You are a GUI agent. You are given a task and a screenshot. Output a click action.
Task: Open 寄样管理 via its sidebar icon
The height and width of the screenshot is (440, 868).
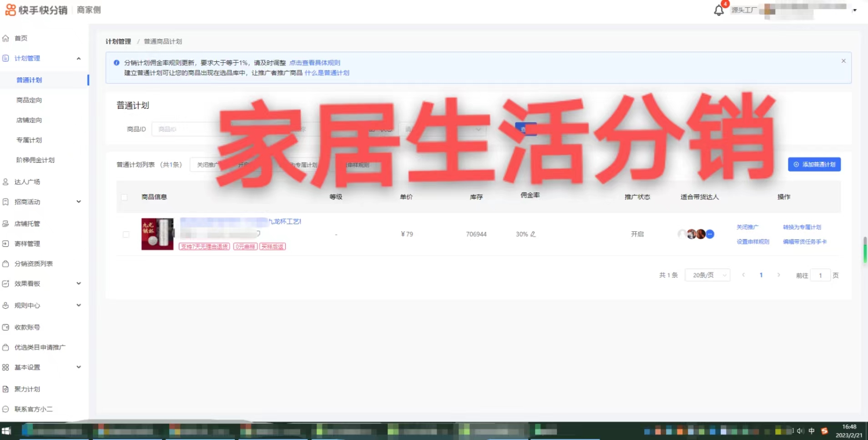coord(6,243)
